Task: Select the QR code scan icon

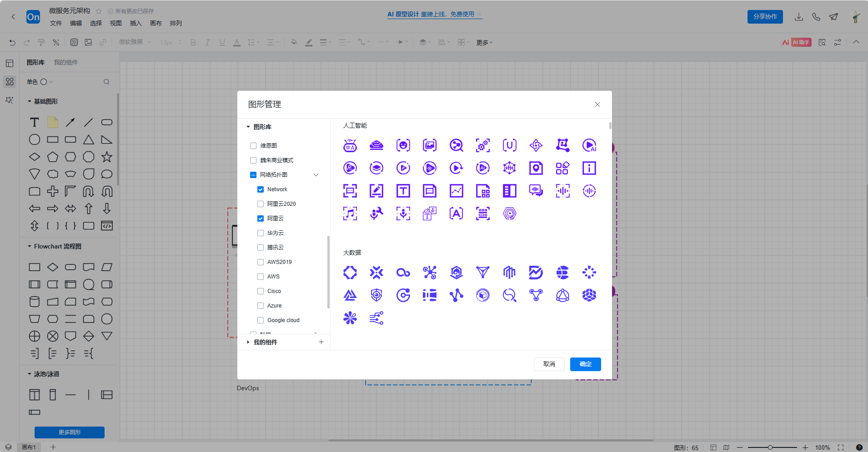Action: coord(483,214)
